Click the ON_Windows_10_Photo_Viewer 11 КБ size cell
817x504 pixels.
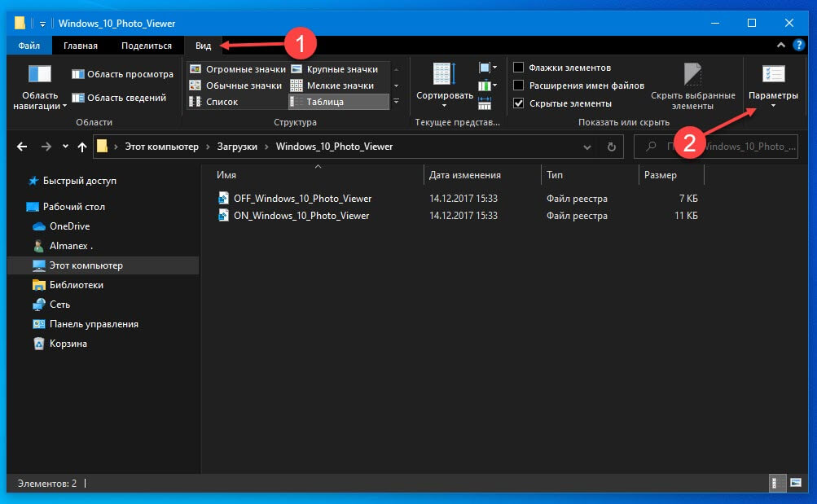click(686, 216)
